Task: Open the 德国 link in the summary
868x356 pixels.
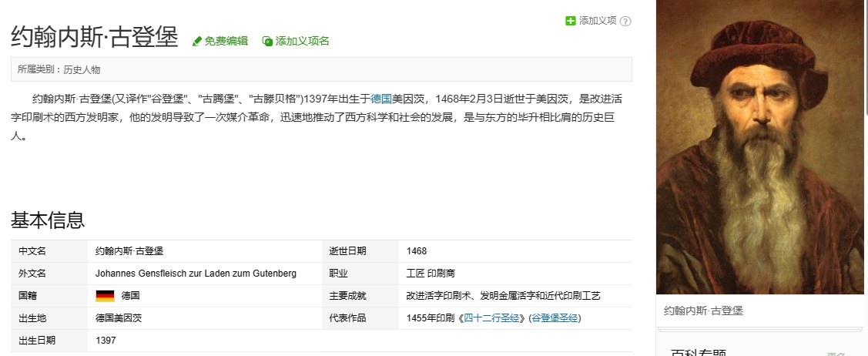Action: [380, 99]
